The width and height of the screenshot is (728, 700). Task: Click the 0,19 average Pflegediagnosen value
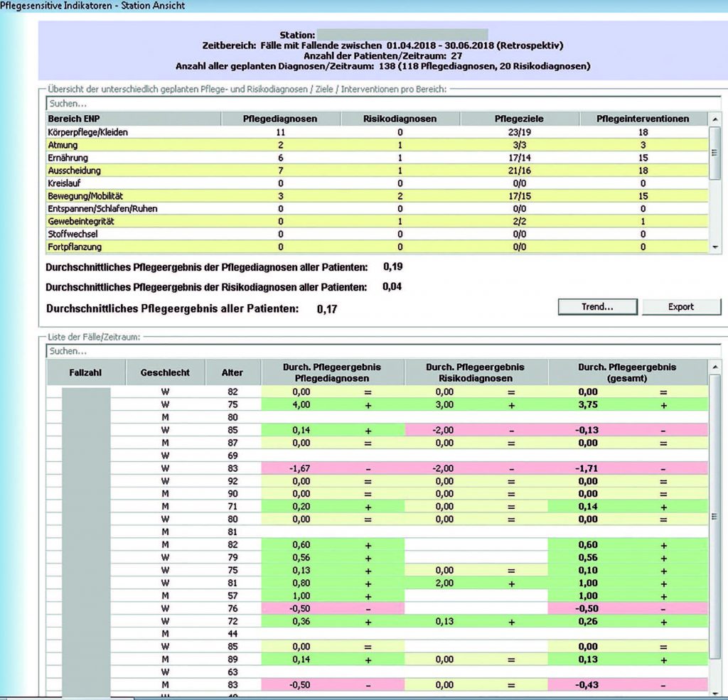[392, 267]
